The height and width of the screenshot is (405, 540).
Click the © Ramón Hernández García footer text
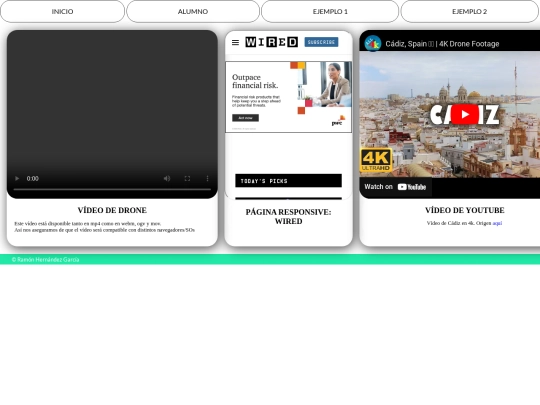point(45,260)
